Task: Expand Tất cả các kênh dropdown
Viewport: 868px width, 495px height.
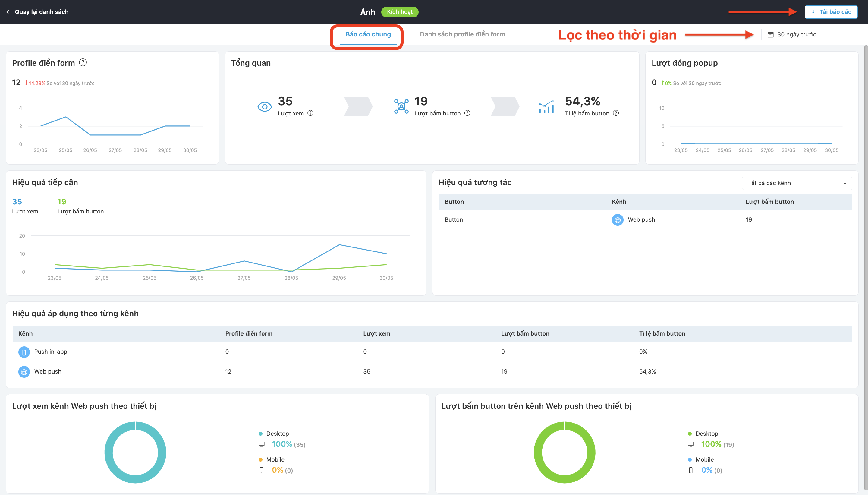Action: point(797,183)
